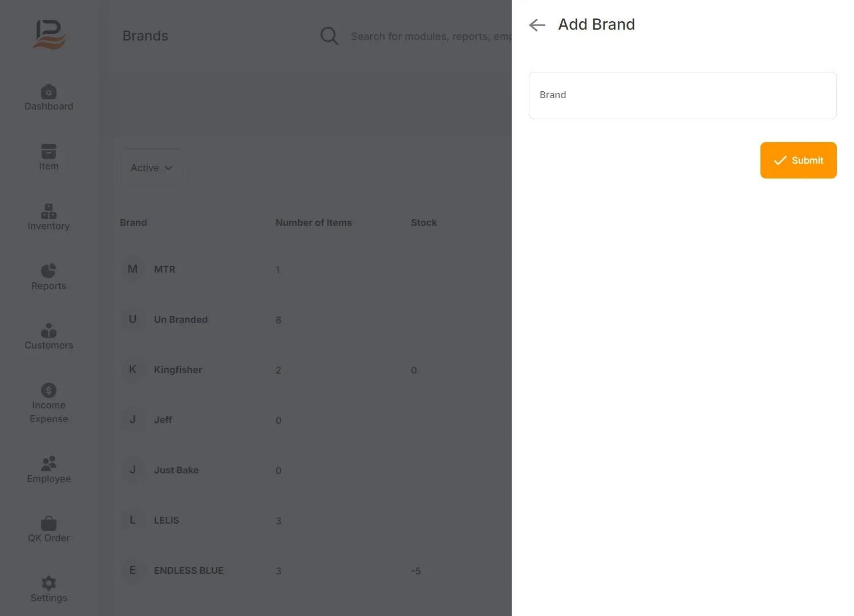Submit the new brand
854x616 pixels.
798,160
